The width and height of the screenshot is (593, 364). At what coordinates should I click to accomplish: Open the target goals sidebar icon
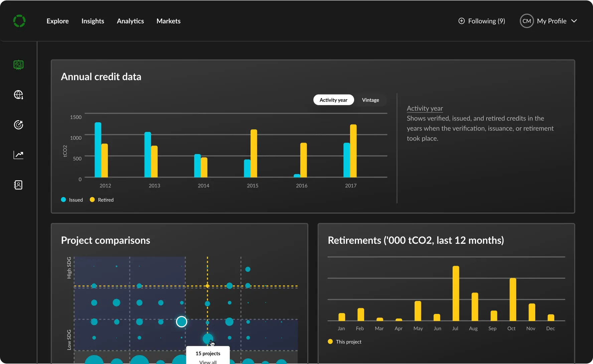[18, 125]
